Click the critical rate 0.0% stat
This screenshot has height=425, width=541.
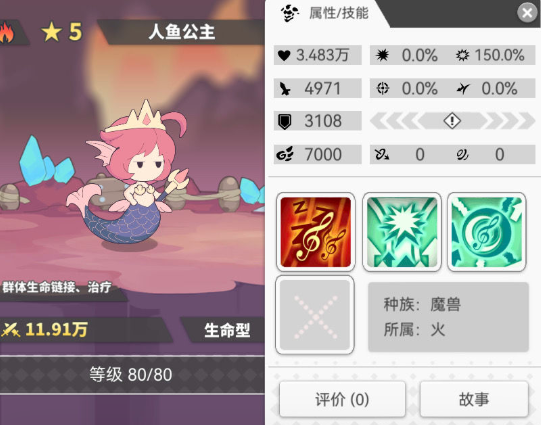(407, 55)
